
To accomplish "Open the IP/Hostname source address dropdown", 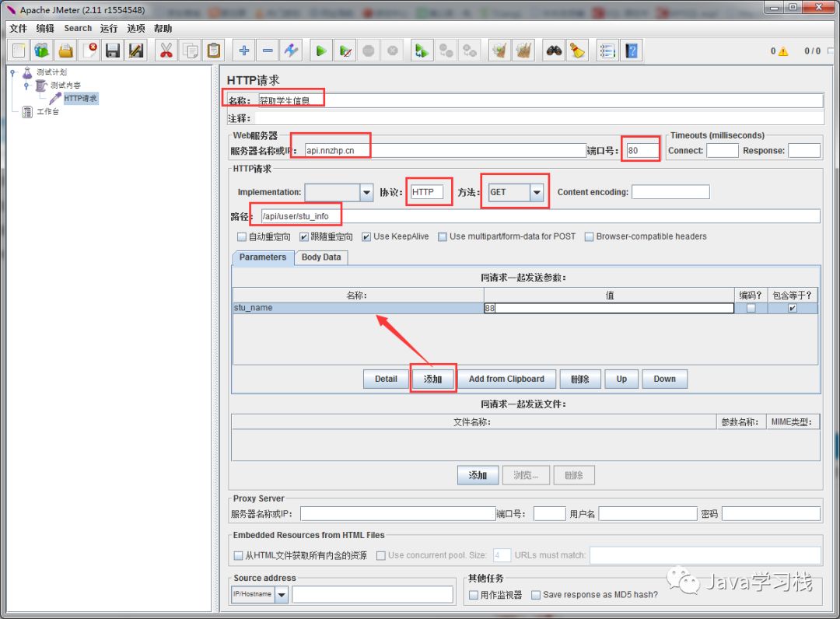I will click(282, 594).
